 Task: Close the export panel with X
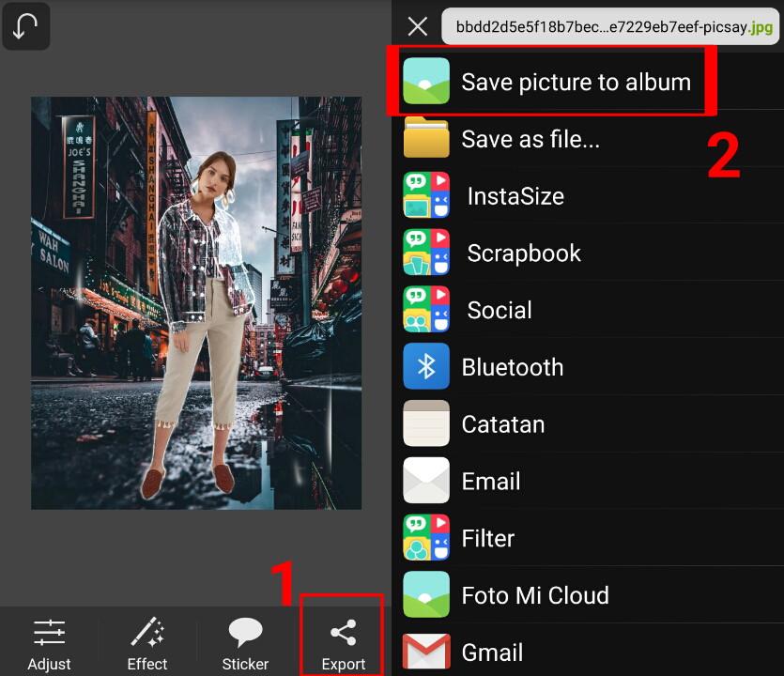[418, 26]
